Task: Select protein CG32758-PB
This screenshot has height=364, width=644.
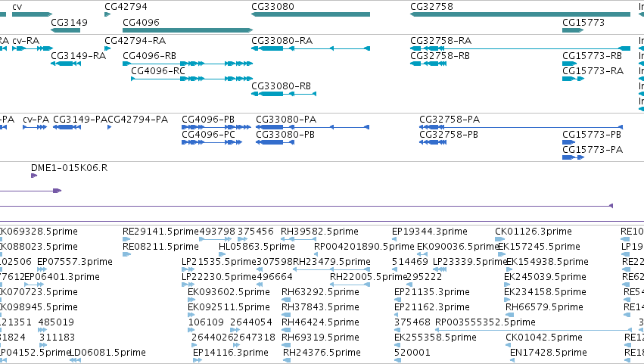Action: [x=433, y=142]
